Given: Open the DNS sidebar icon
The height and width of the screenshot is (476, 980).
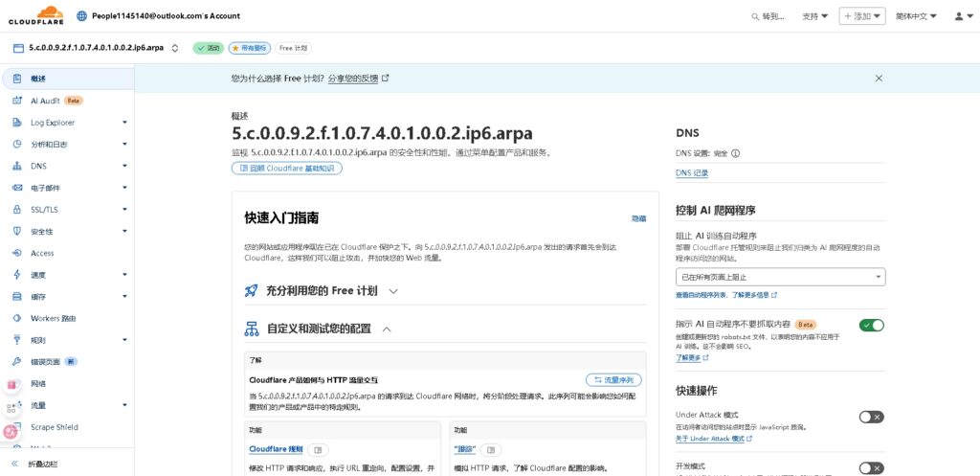Looking at the screenshot, I should (x=17, y=166).
